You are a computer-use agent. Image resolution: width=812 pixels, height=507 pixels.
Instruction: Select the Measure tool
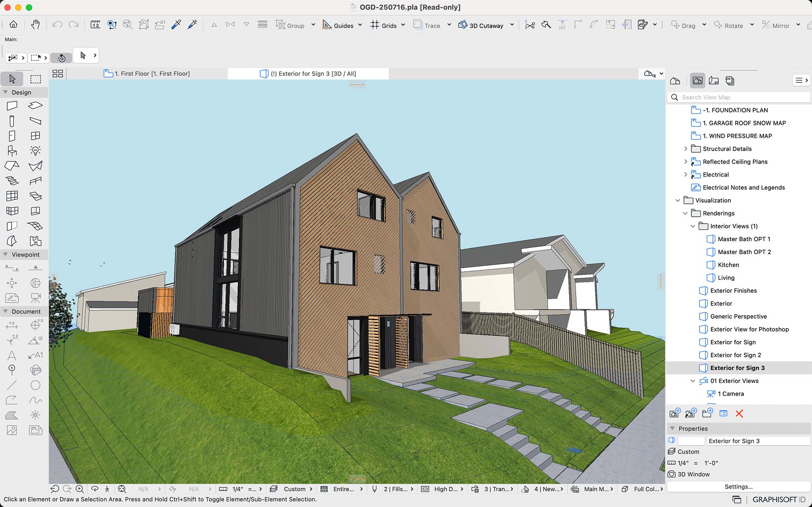click(95, 24)
